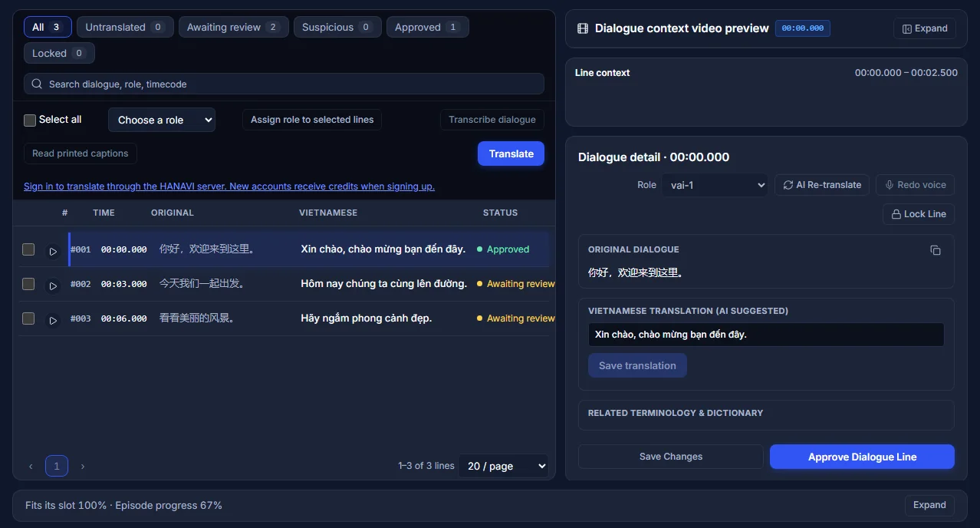Viewport: 980px width, 528px height.
Task: Select Vietnamese text 'Hãy ngắm phong cảnh đẹp.'
Action: (x=367, y=318)
